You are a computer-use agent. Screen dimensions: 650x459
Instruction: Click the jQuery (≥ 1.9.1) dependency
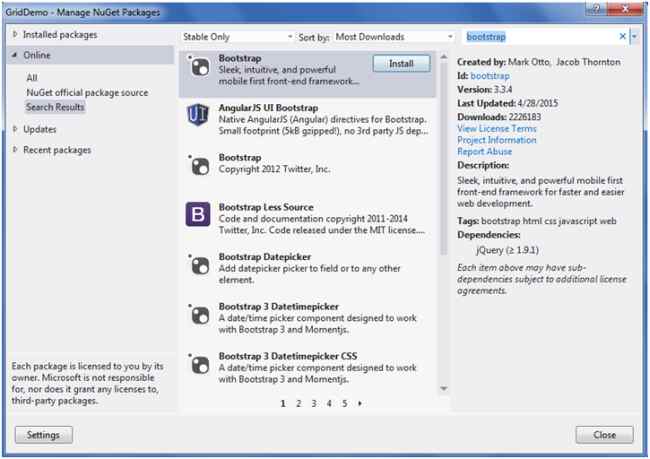coord(507,250)
